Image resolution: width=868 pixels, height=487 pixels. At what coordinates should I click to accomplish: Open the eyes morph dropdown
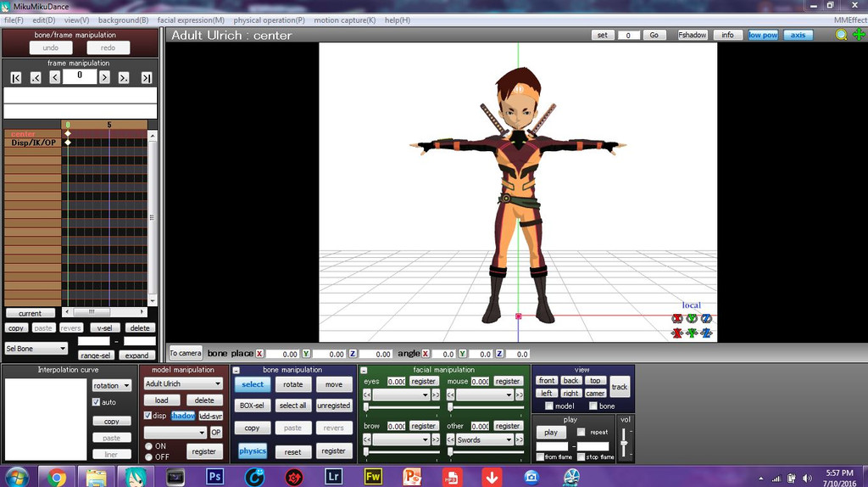tap(401, 395)
